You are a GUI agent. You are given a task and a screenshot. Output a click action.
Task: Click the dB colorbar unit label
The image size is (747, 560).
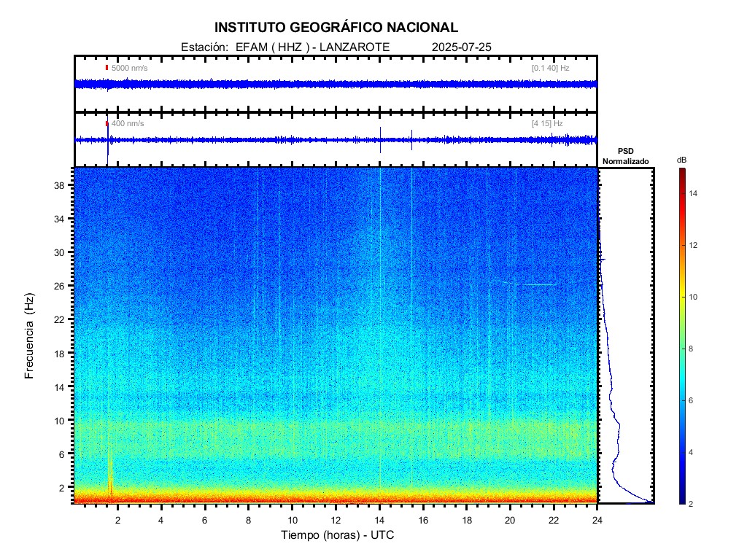682,160
